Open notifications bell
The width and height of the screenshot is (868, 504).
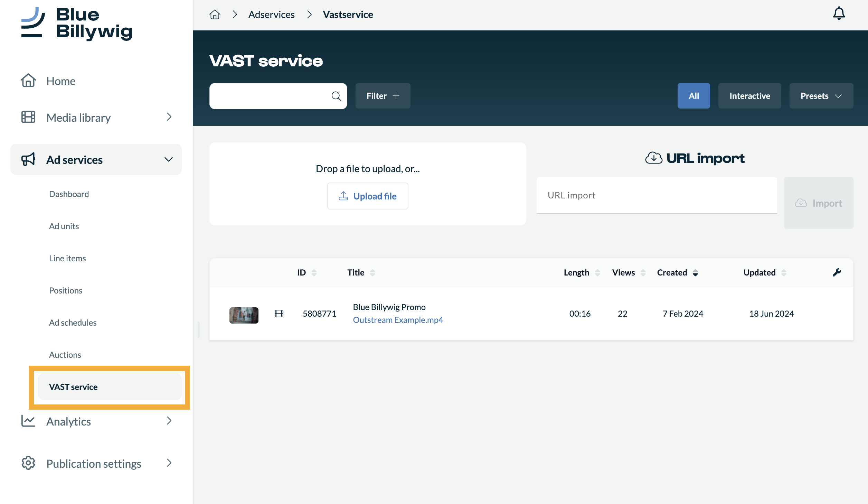[839, 14]
